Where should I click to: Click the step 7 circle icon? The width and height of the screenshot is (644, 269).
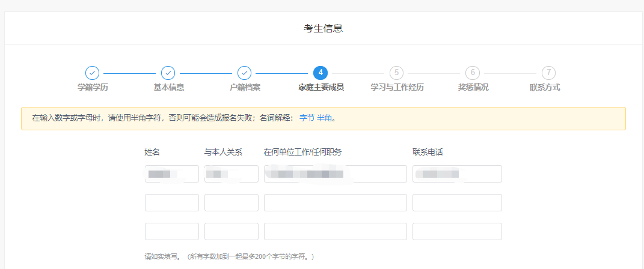(x=548, y=73)
